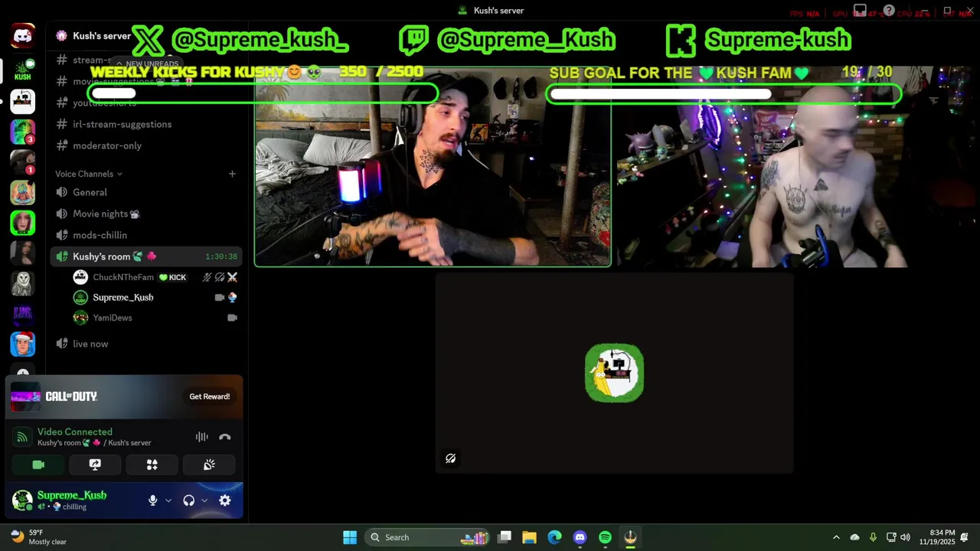This screenshot has height=551, width=980.
Task: Disconnect from the voice call
Action: 224,437
